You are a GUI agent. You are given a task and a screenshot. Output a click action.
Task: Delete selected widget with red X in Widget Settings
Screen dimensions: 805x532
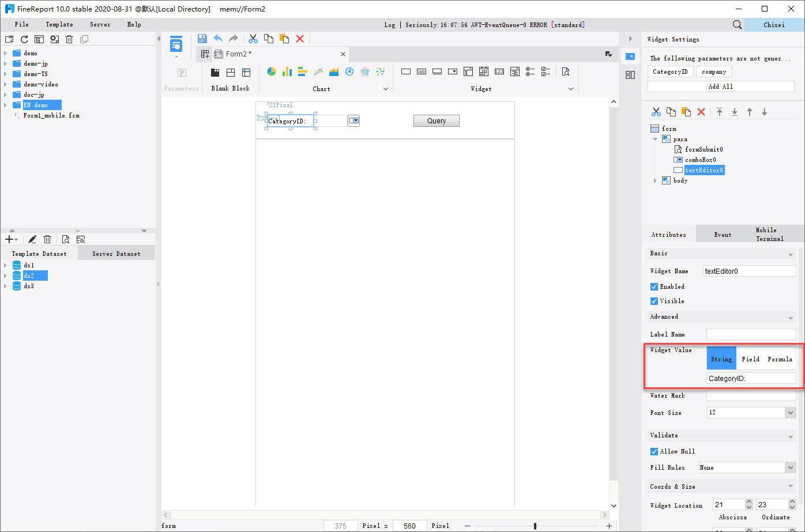[x=701, y=112]
